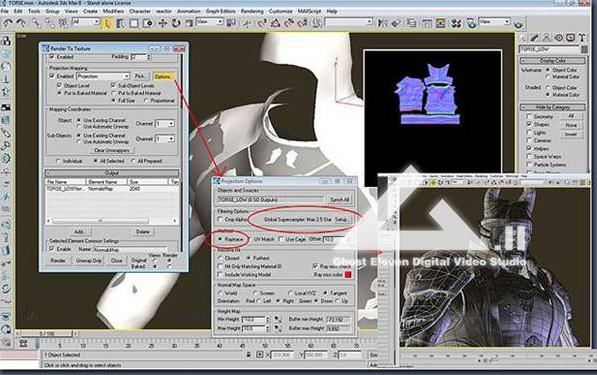Click the Redo arrow in main toolbar

(21, 23)
